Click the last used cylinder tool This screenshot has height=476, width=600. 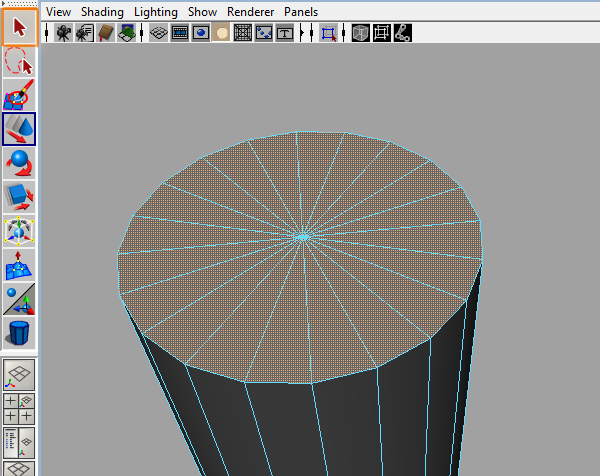tap(19, 333)
